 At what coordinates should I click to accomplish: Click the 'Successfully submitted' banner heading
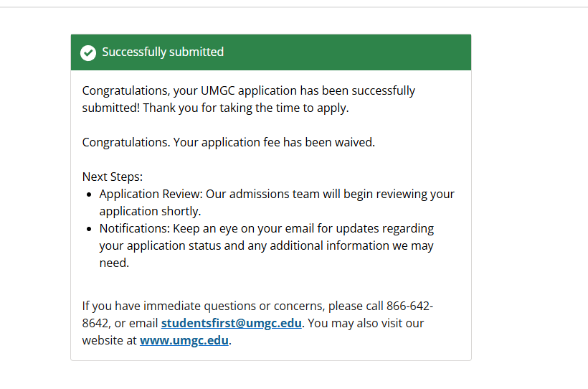click(x=163, y=52)
